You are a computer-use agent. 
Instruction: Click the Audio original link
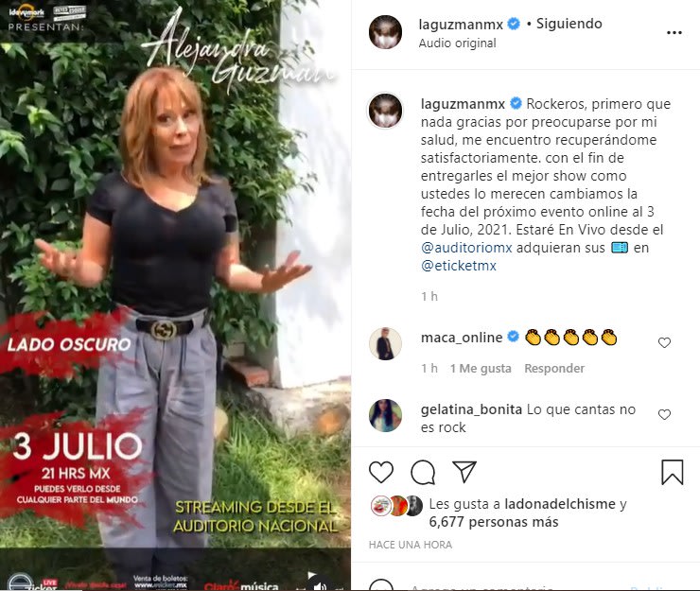tap(457, 43)
